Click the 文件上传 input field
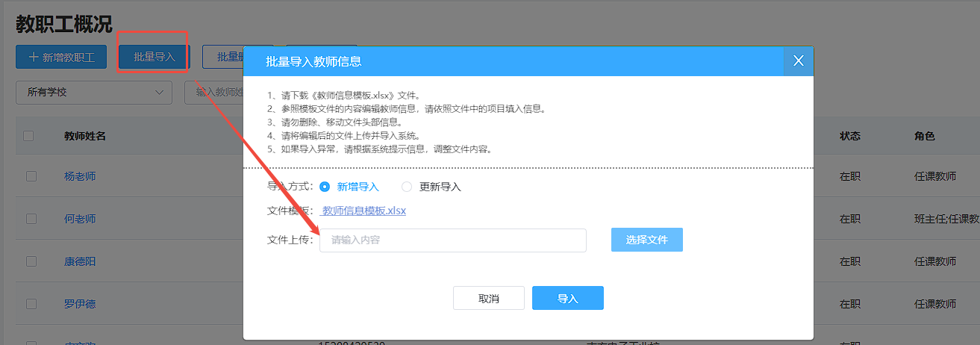This screenshot has width=980, height=345. point(453,240)
